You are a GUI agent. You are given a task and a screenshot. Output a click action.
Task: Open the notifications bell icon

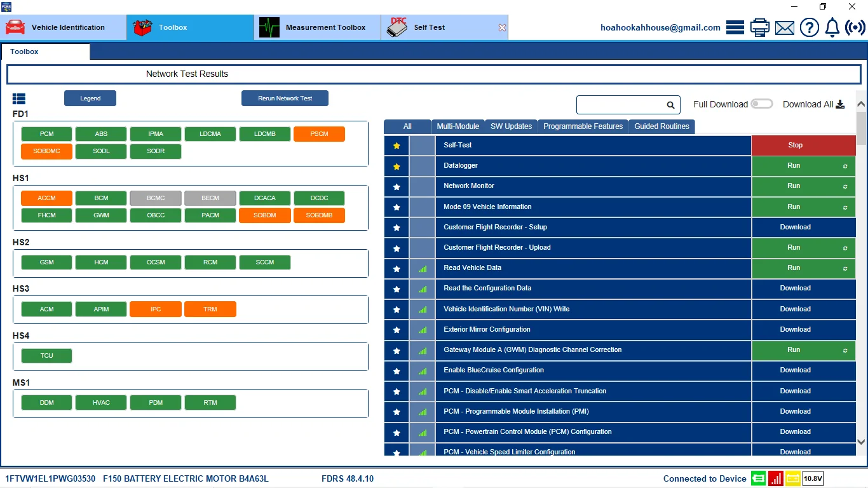[x=832, y=27]
